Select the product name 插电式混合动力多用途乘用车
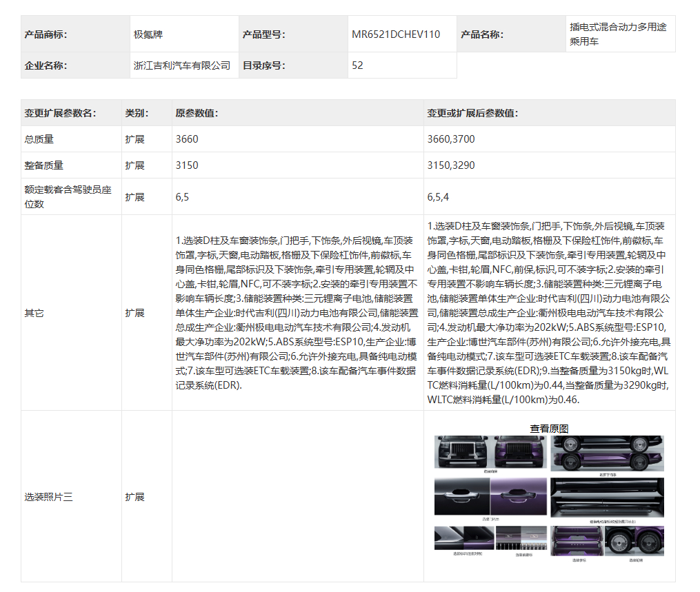The height and width of the screenshot is (592, 700). tap(618, 34)
